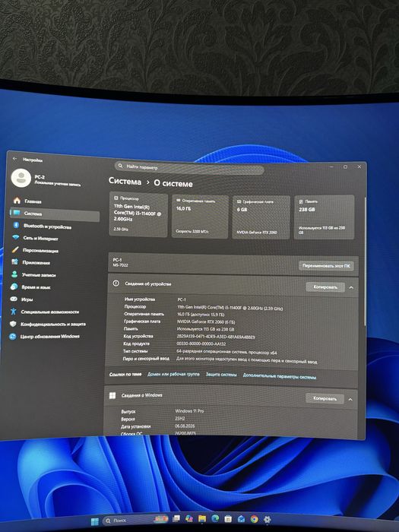The width and height of the screenshot is (399, 532).
Task: Select Конфиденциальность и защита in sidebar
Action: click(48, 324)
